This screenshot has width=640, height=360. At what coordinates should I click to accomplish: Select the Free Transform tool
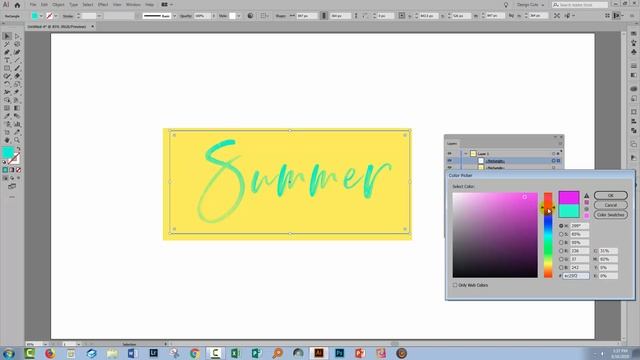coord(17,92)
